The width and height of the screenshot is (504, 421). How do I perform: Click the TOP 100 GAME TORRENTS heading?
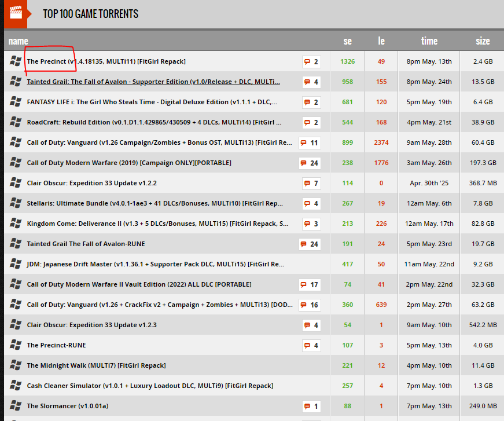(x=91, y=14)
